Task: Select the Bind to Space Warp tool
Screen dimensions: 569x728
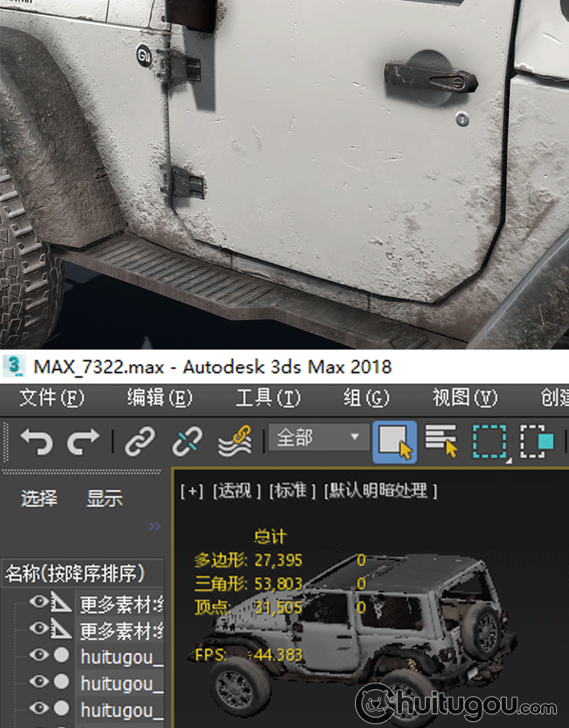Action: (x=235, y=441)
